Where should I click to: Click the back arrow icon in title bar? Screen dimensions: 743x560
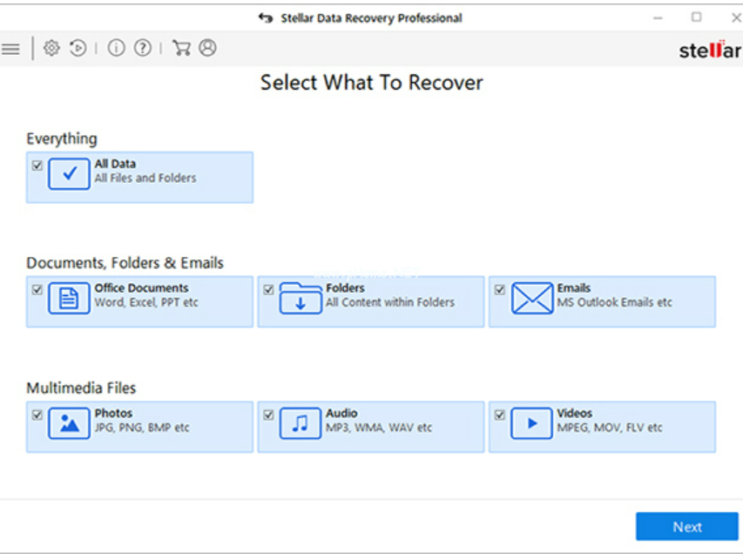[x=266, y=17]
